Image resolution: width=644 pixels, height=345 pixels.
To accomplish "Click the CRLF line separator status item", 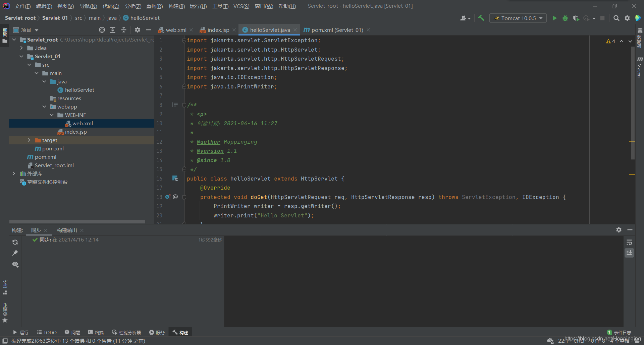I will [580, 341].
